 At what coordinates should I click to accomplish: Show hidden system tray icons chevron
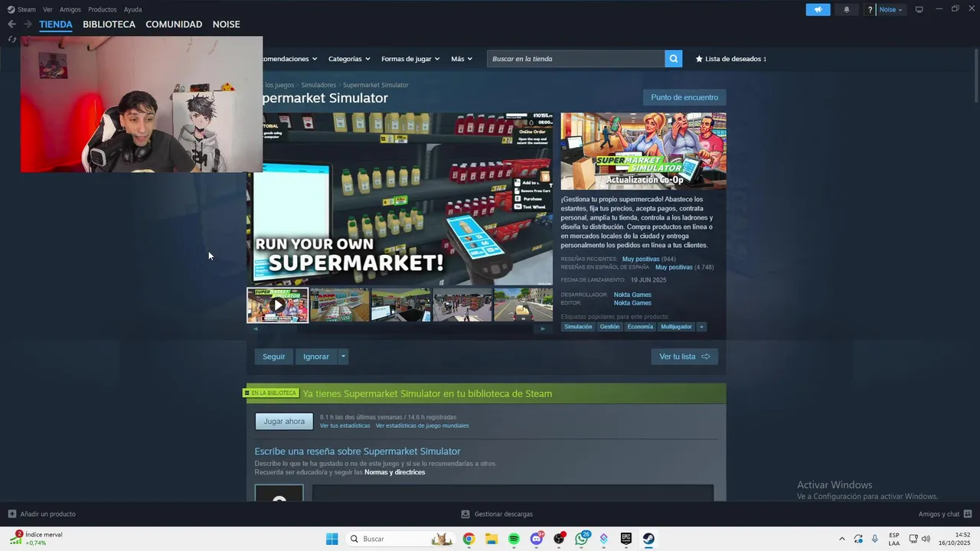[x=842, y=539]
